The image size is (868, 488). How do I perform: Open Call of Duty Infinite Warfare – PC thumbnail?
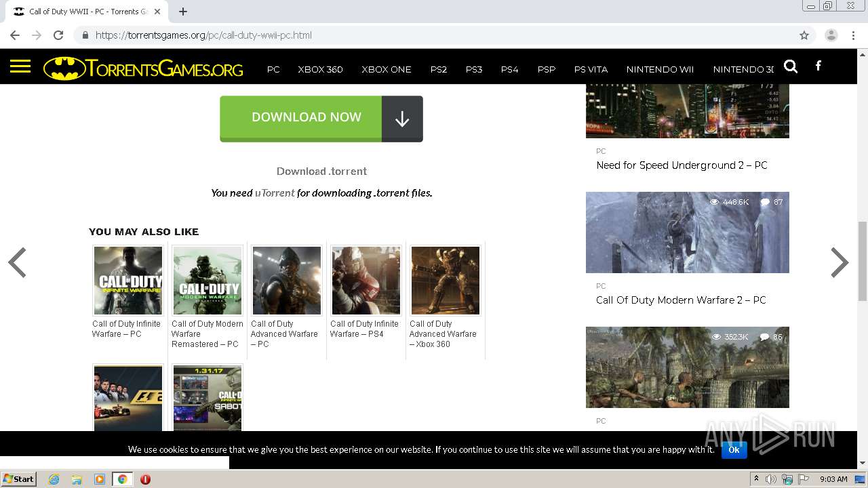[x=128, y=281]
